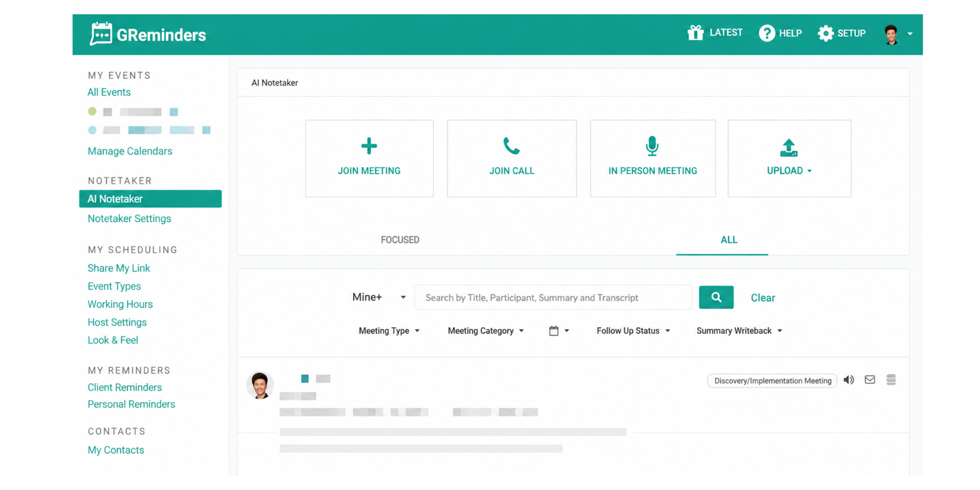Open the Mine+ owner dropdown

click(379, 297)
